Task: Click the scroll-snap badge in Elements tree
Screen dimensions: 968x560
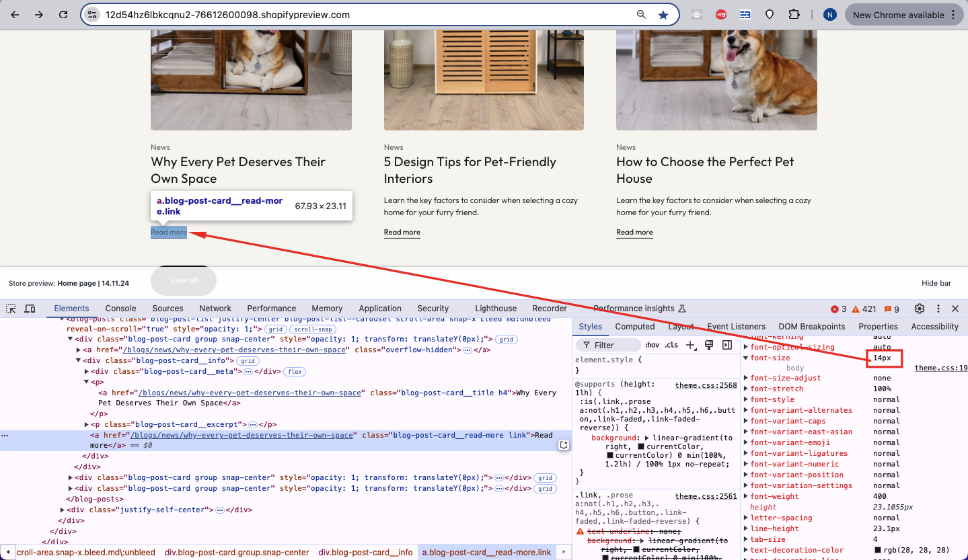Action: (x=312, y=329)
